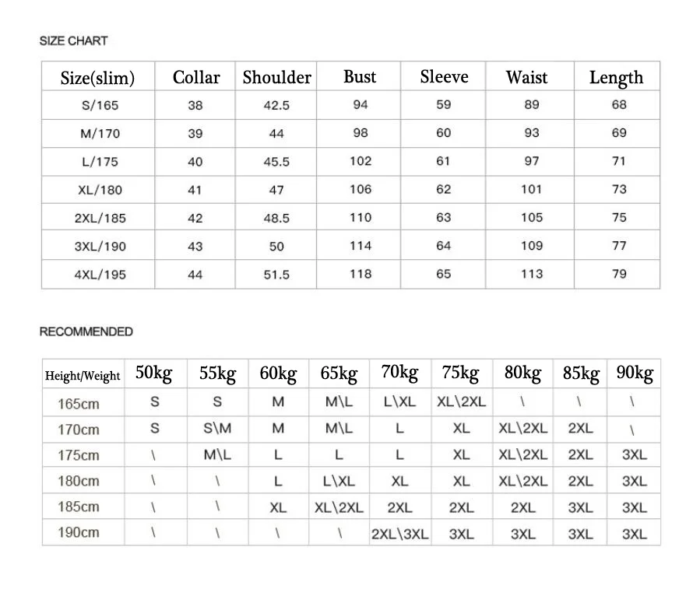Select the S\M recommendation cell

coord(217,429)
